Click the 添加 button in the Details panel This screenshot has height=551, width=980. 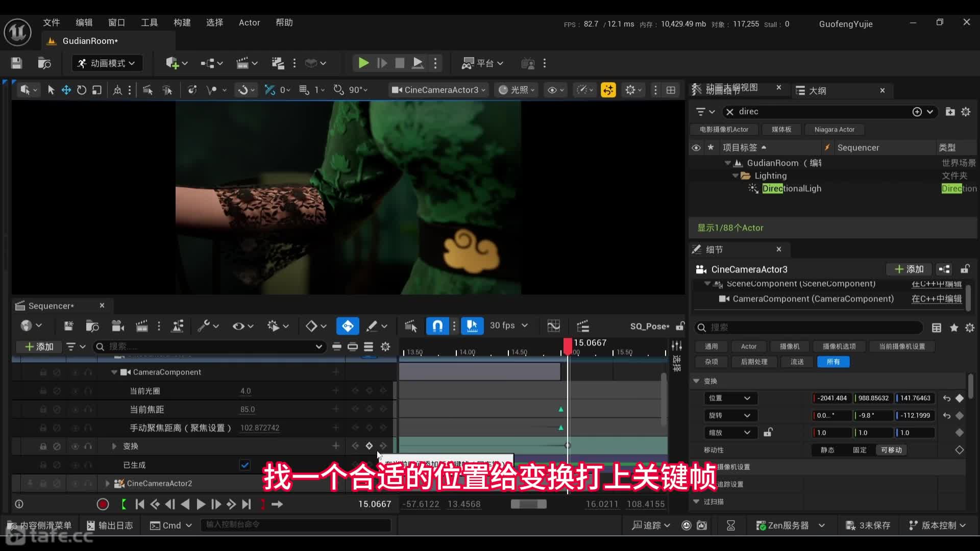click(909, 269)
